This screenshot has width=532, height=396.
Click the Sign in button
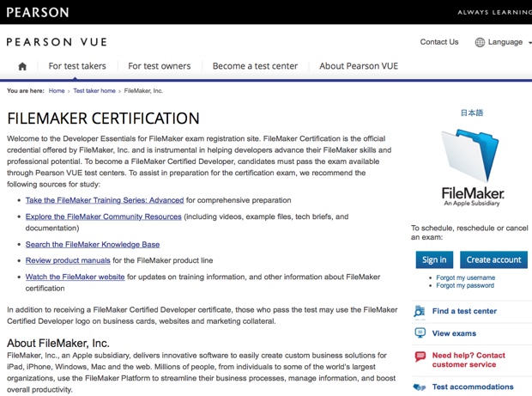point(434,259)
